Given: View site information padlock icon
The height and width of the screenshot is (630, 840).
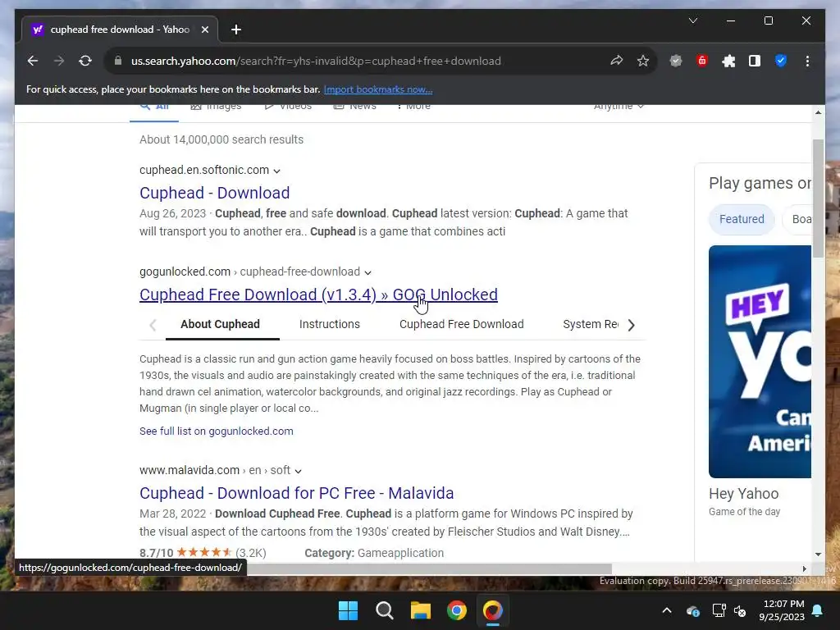Looking at the screenshot, I should point(118,61).
